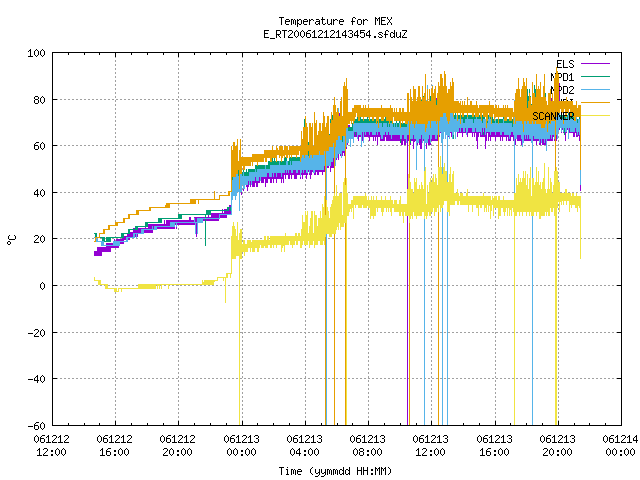Select the file name E_RT20061212143454.sfduZ subtitle
The height and width of the screenshot is (480, 640).
click(335, 34)
